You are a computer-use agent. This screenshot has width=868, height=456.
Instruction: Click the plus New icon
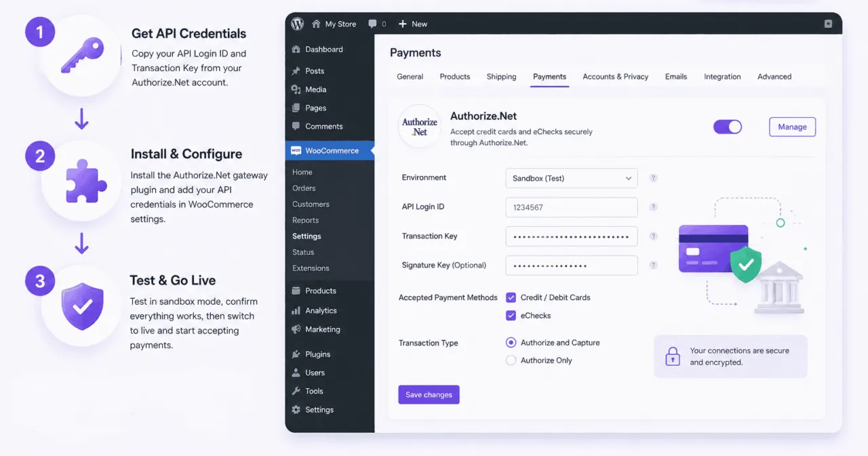point(402,24)
